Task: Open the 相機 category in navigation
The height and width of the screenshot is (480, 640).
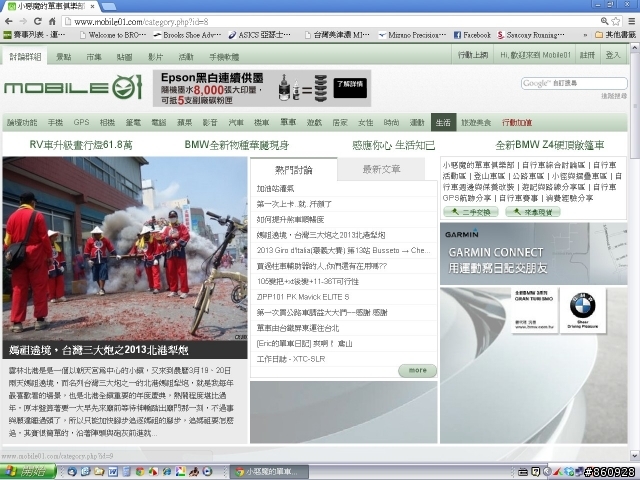Action: [x=107, y=122]
